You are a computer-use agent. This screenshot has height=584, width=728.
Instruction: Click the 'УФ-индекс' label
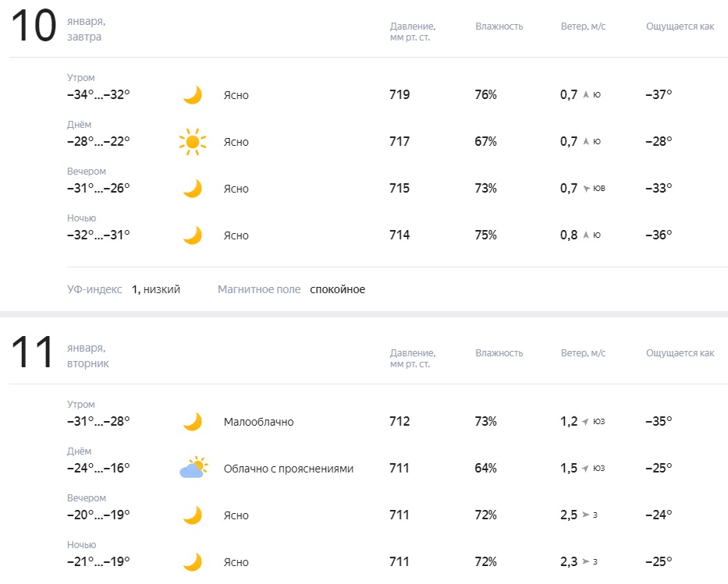(x=94, y=289)
